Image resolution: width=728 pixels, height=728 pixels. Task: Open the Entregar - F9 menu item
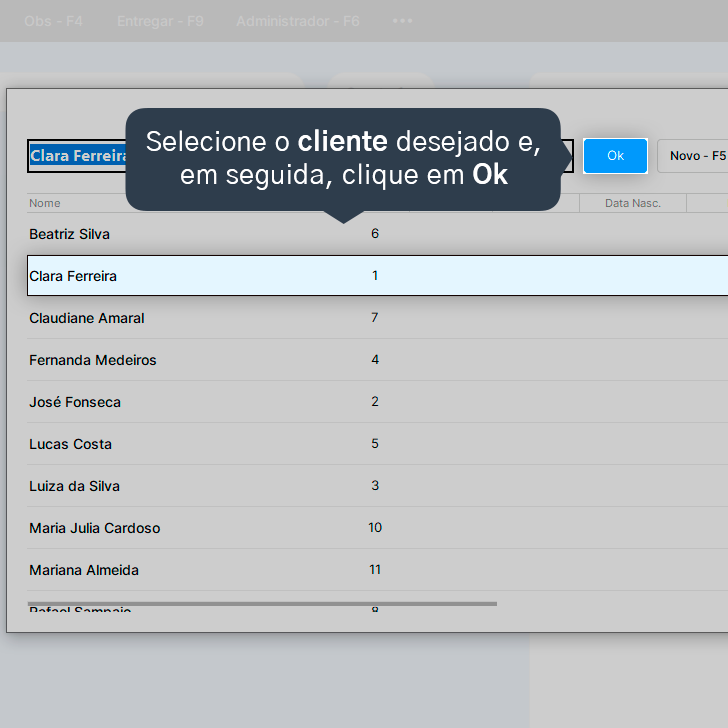pyautogui.click(x=160, y=21)
